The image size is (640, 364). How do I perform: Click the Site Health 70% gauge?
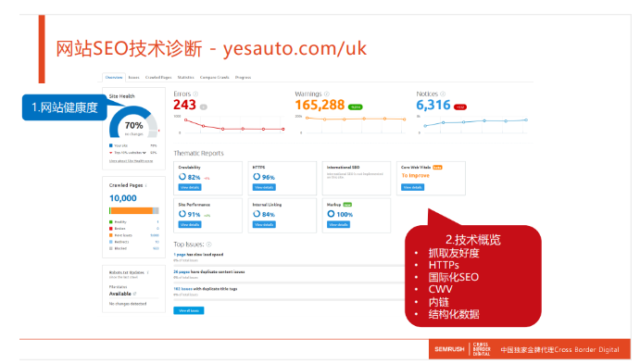pos(133,122)
